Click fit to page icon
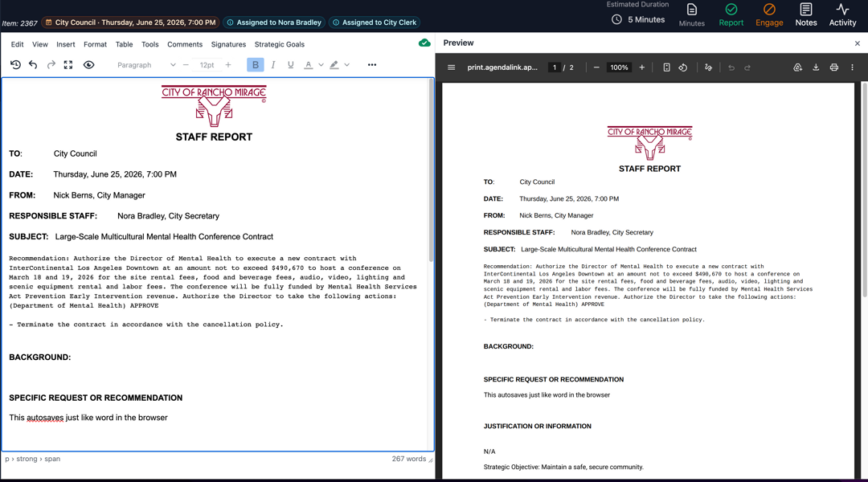The width and height of the screenshot is (868, 482). coord(666,67)
